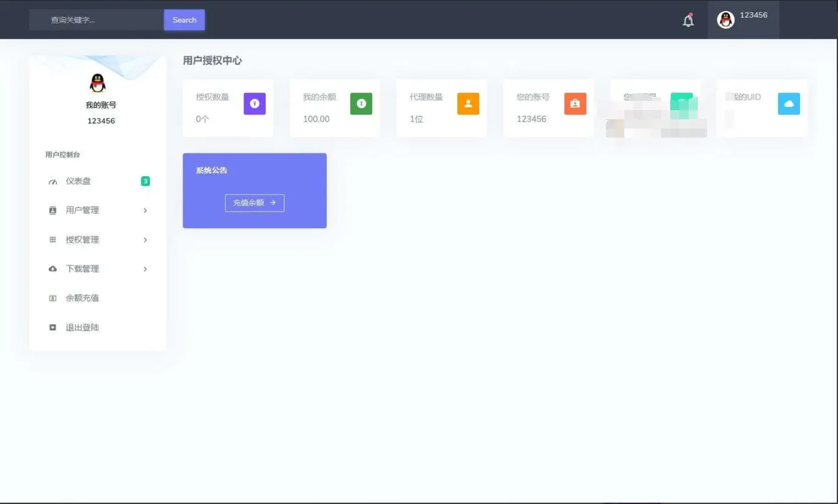The width and height of the screenshot is (838, 504).
Task: Open the 授权管理 menu item
Action: point(98,240)
